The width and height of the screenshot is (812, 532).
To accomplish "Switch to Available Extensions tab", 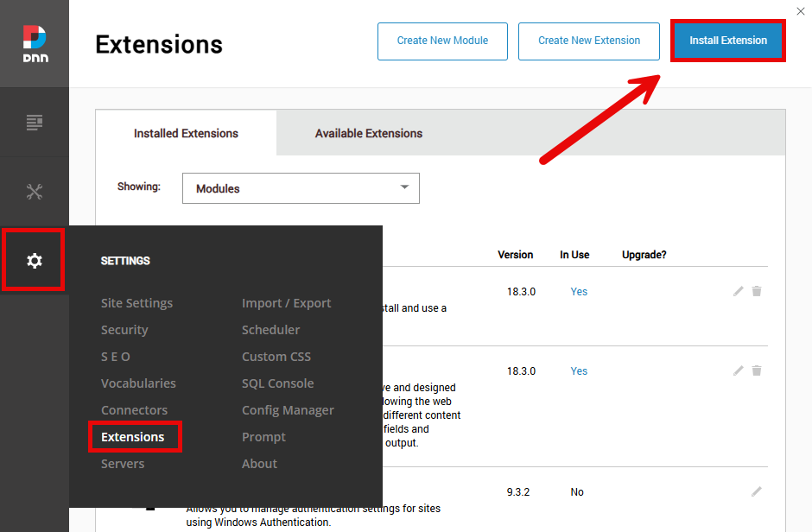I will (x=369, y=134).
